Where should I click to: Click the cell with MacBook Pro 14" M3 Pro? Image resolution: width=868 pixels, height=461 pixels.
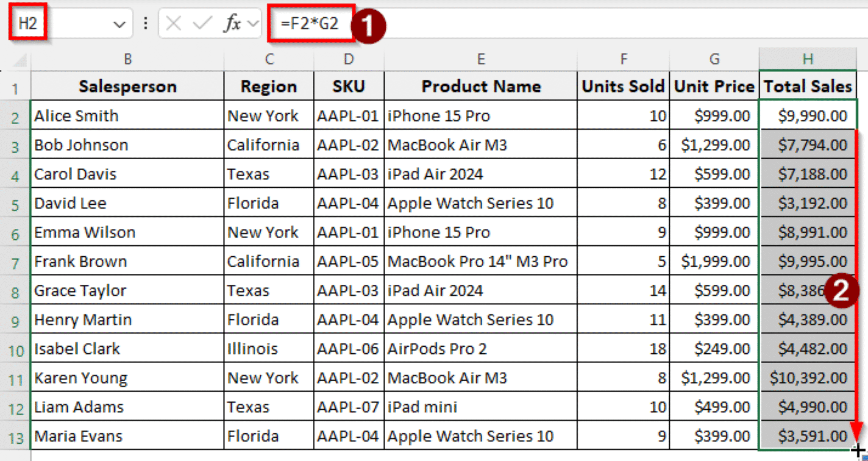pyautogui.click(x=480, y=261)
